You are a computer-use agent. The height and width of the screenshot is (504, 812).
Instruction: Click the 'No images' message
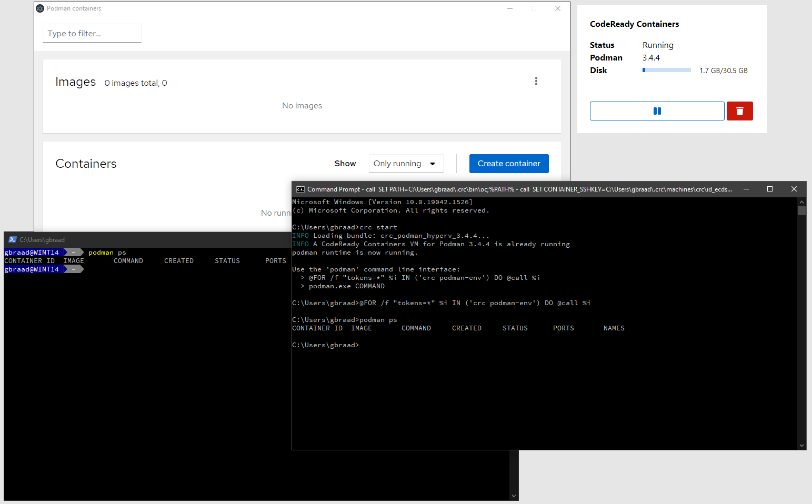(302, 106)
